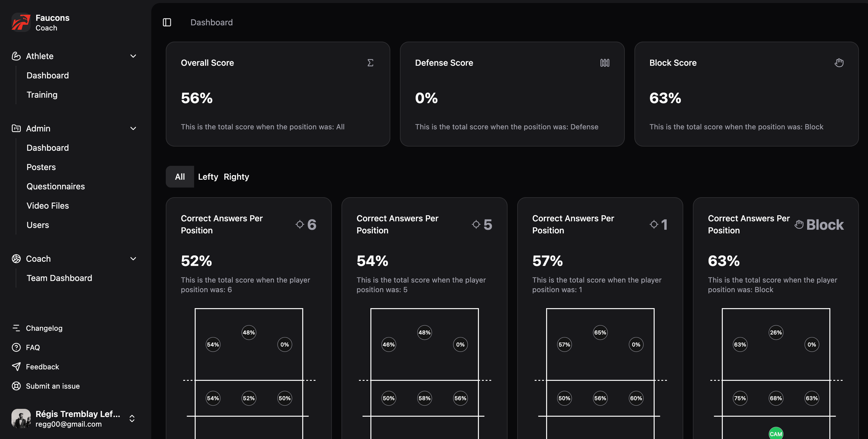The image size is (868, 439).
Task: Navigate to Team Dashboard
Action: [x=59, y=278]
